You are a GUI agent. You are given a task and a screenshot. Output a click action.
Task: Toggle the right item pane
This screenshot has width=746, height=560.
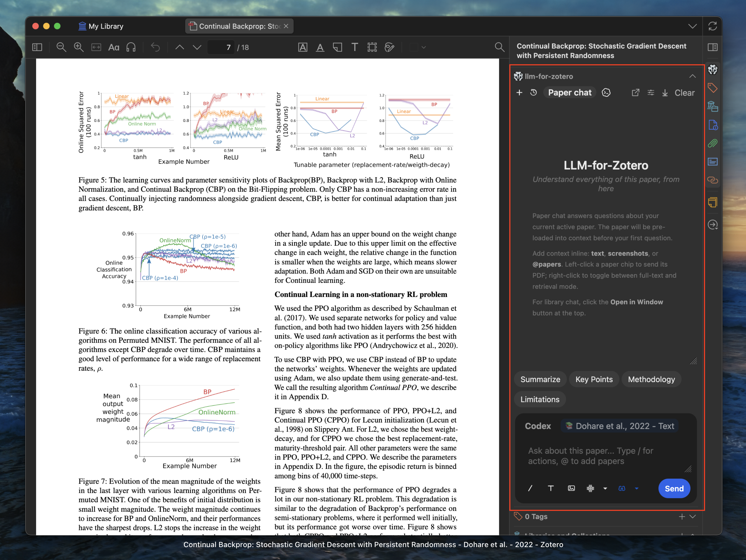(713, 47)
